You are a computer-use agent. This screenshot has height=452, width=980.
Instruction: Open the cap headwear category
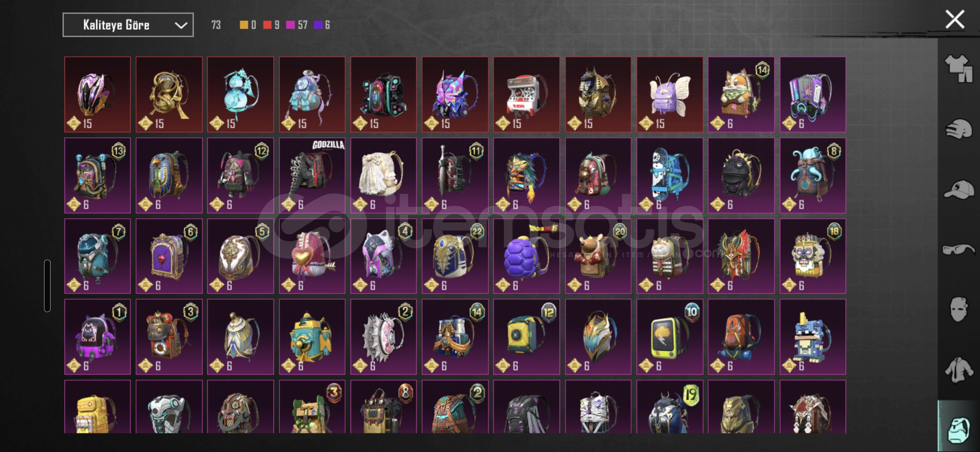tap(958, 190)
